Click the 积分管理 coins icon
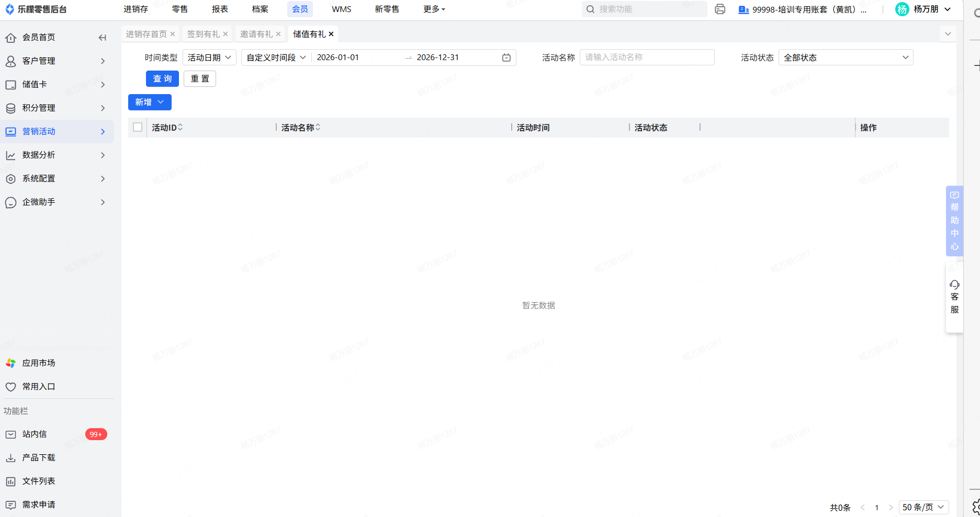980x517 pixels. click(10, 108)
